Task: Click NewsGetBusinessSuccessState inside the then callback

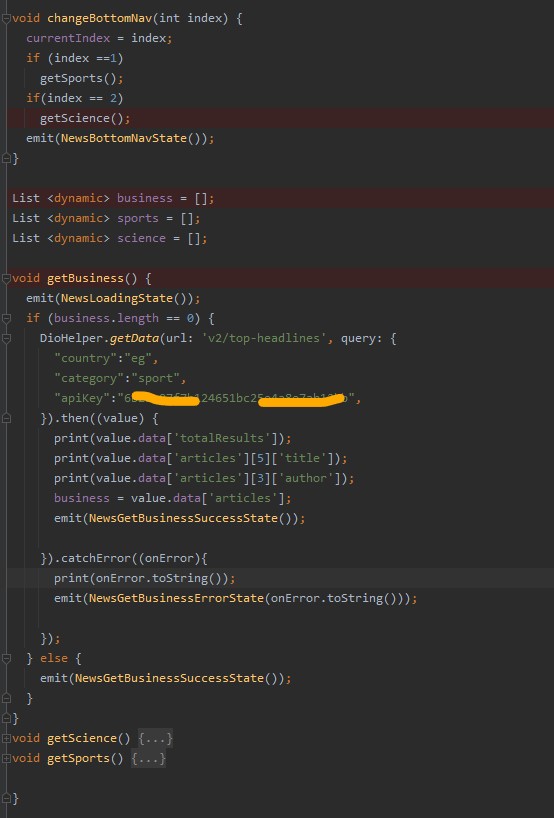Action: pyautogui.click(x=183, y=518)
